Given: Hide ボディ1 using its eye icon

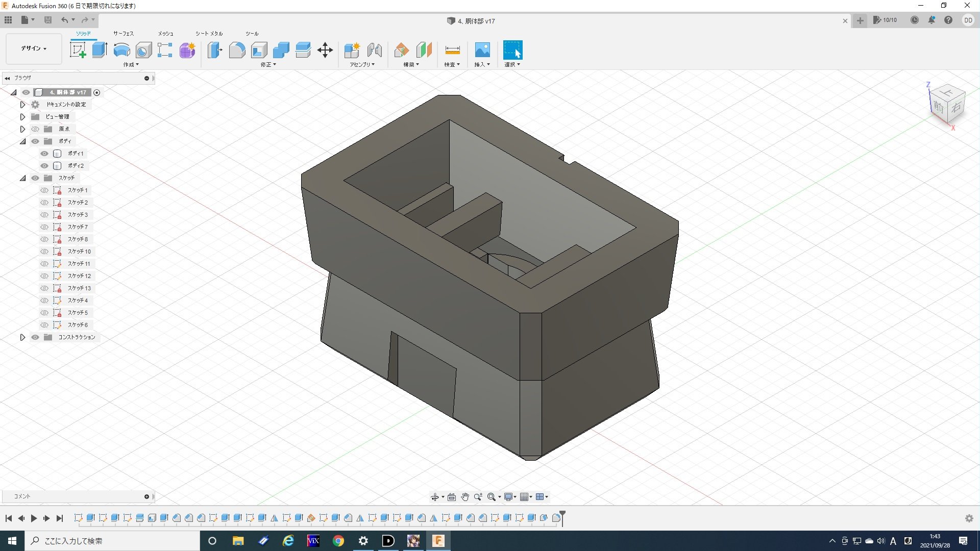Looking at the screenshot, I should coord(44,154).
